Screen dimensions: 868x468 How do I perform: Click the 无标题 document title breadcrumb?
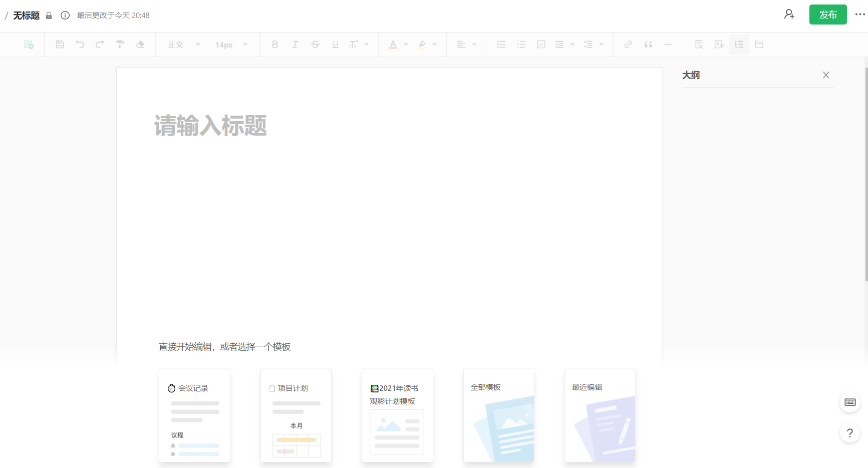point(27,16)
